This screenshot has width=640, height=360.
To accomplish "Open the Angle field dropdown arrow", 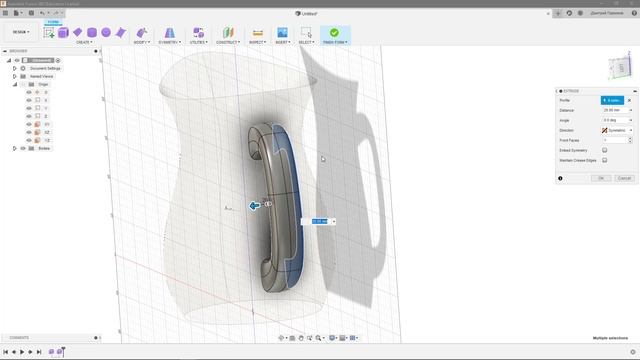I will click(x=631, y=120).
